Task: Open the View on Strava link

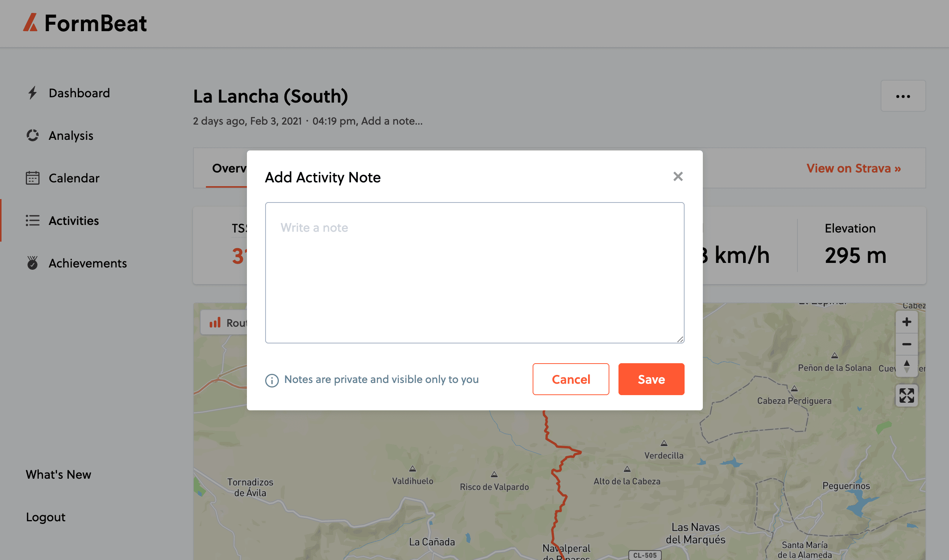Action: (x=854, y=168)
